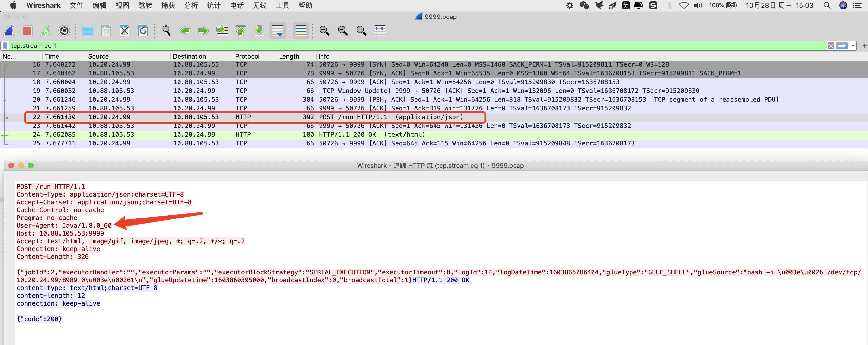The image size is (868, 345).
Task: Click the reload capture file icon
Action: click(x=143, y=31)
